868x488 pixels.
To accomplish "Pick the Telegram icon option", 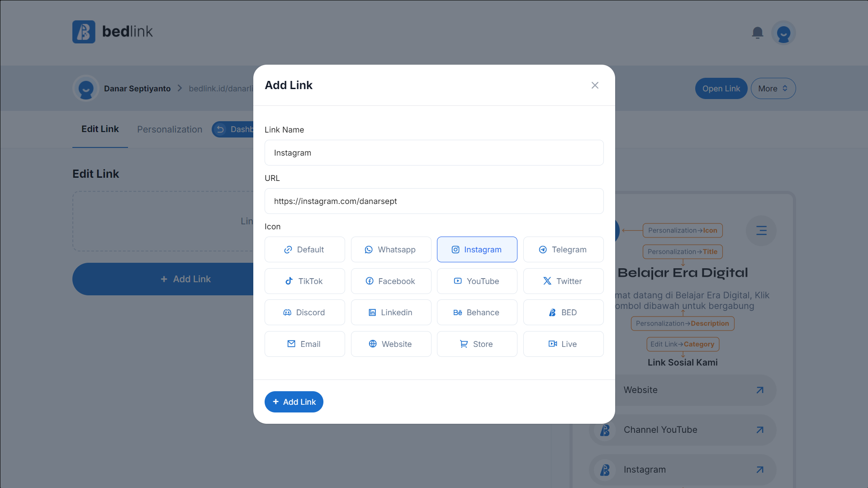I will (x=563, y=249).
